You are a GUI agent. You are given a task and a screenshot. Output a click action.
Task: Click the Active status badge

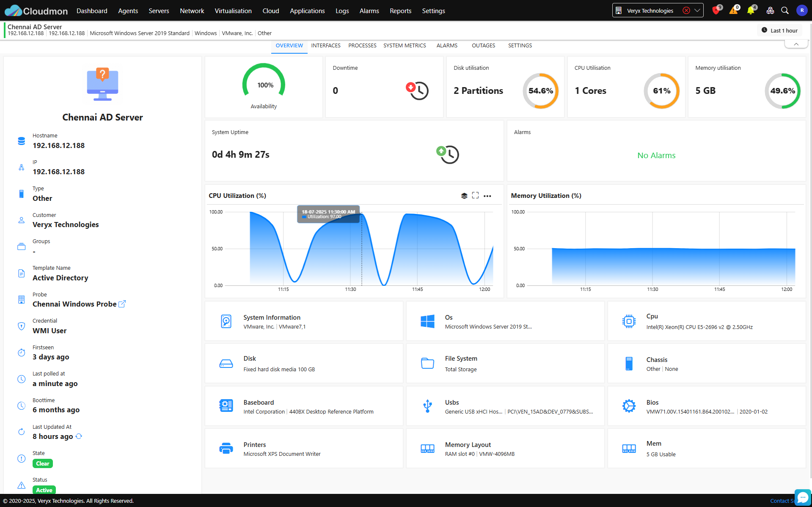click(44, 490)
